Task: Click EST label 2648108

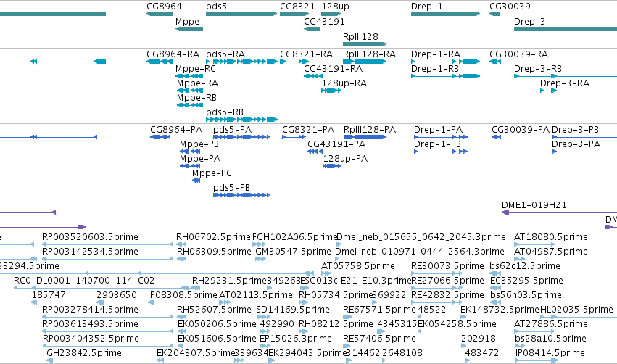Action: [x=402, y=353]
